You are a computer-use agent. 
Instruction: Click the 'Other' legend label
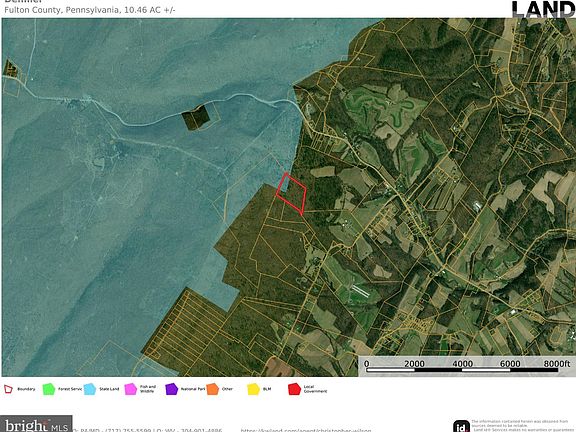tap(227, 389)
